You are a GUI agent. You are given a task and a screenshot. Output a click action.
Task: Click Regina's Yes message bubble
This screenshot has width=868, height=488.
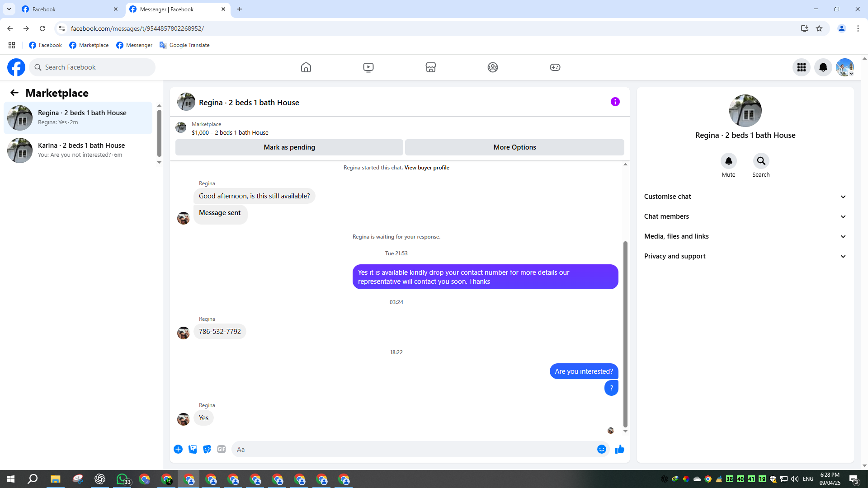(203, 418)
